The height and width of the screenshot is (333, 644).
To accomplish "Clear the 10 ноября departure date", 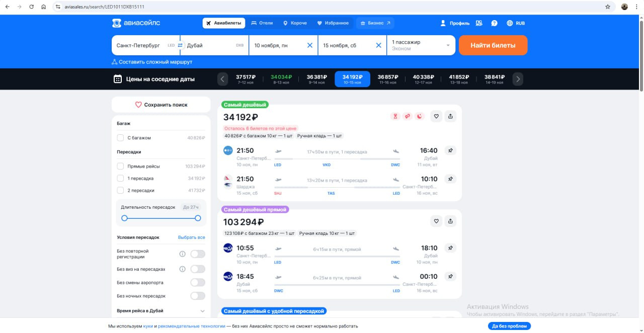I will (310, 45).
